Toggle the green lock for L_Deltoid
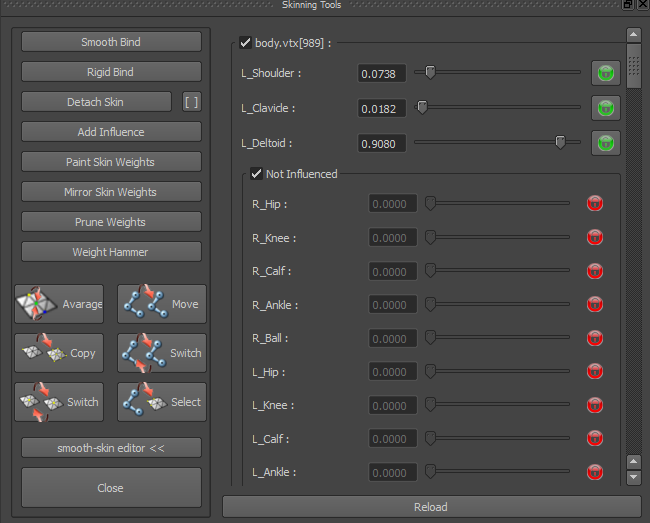The image size is (650, 523). coord(606,143)
